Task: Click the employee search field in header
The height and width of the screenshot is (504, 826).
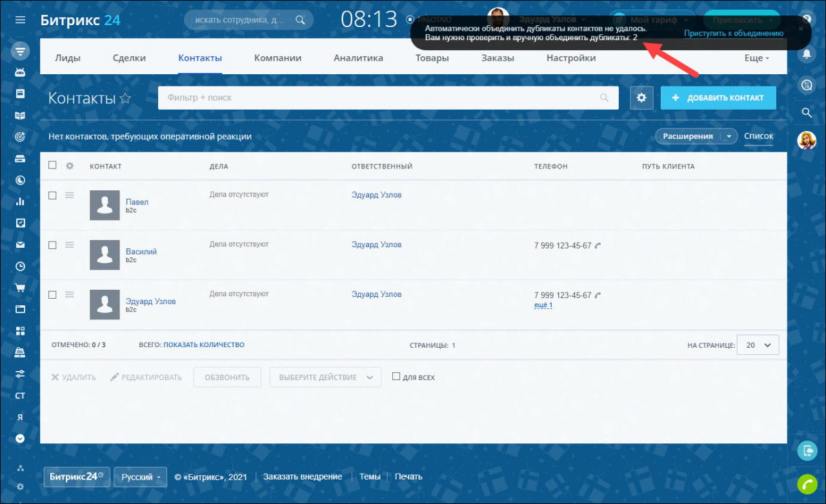Action: tap(249, 20)
